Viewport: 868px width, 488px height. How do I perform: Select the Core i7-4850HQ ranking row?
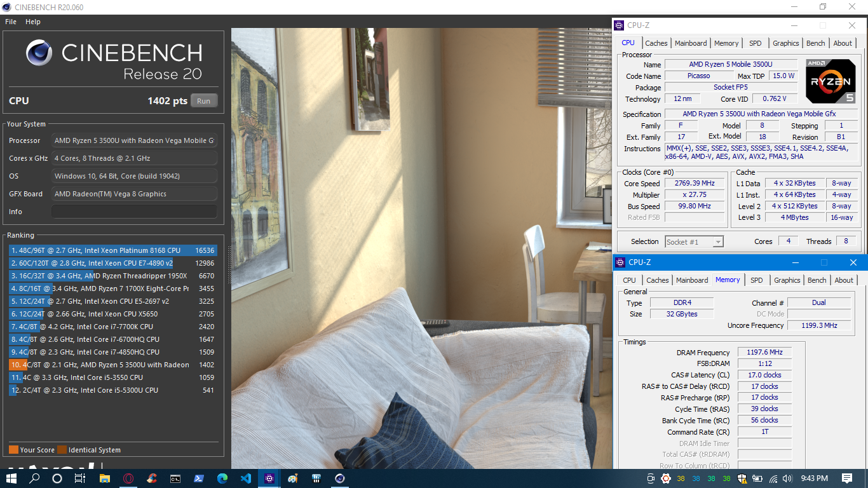[x=112, y=352]
